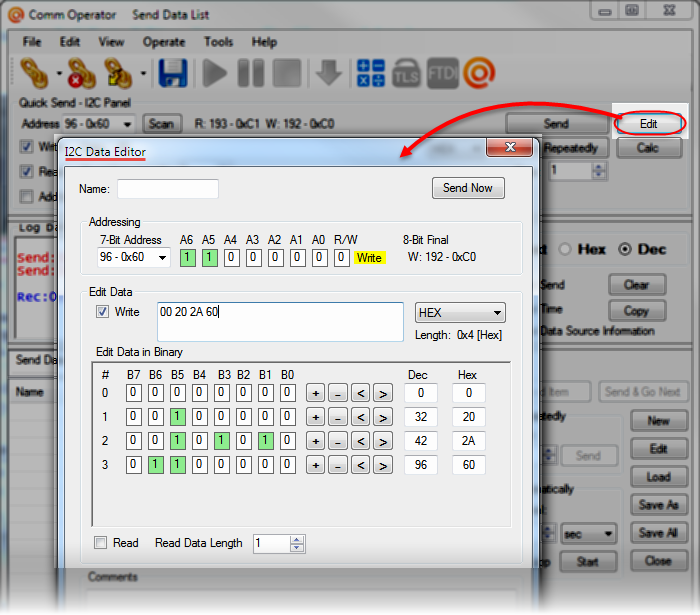Screen dimensions: 700x615
Task: Toggle bit B5 in row 1
Action: [178, 416]
